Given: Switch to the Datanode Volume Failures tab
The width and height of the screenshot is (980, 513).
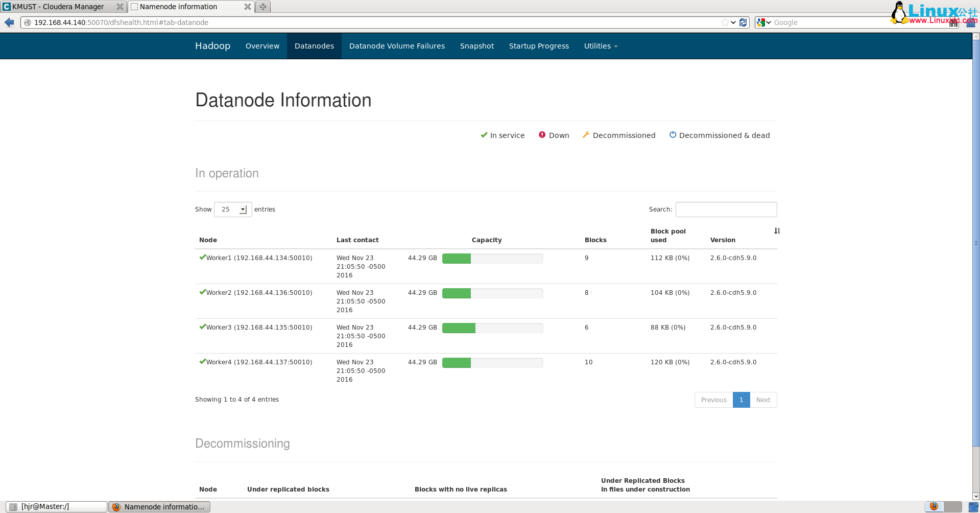Looking at the screenshot, I should coord(397,46).
